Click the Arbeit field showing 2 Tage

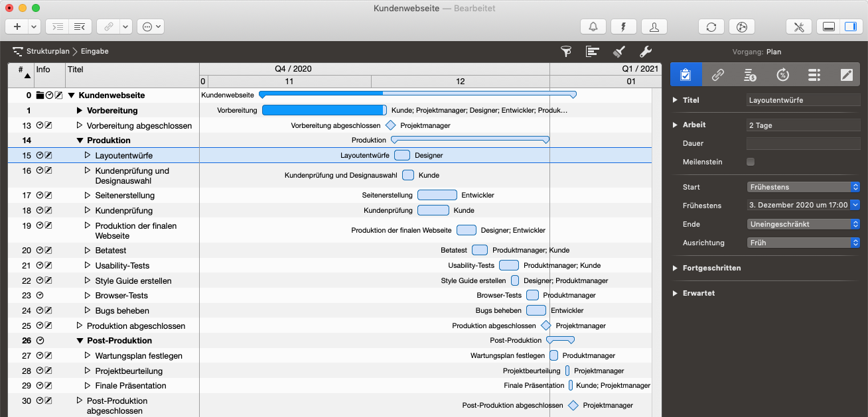(x=803, y=125)
